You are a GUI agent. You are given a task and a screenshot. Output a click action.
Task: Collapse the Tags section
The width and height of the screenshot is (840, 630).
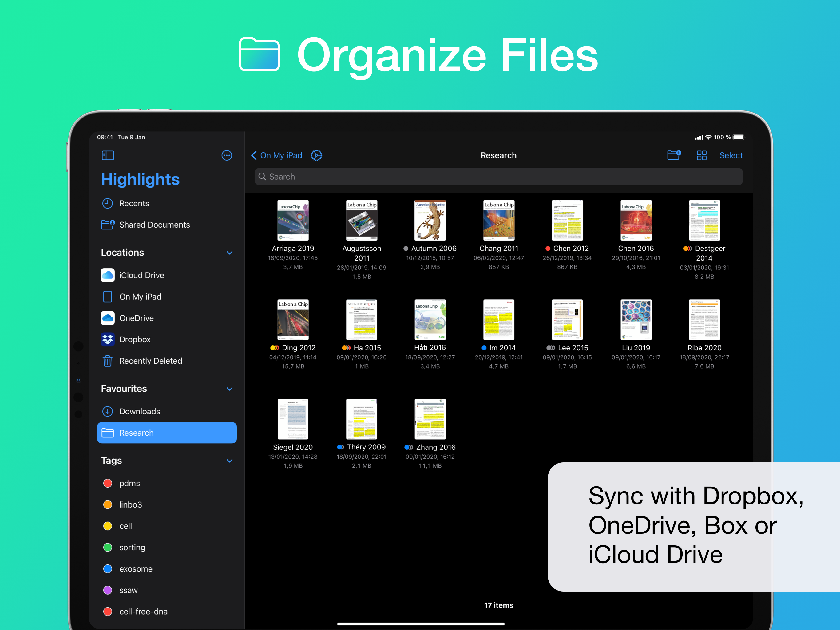[229, 461]
